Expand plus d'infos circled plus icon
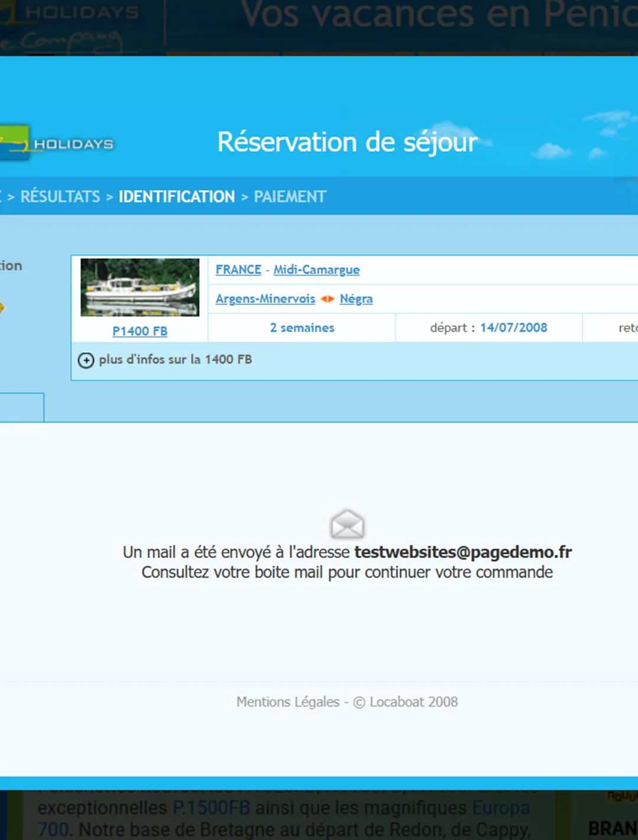This screenshot has height=840, width=638. pos(86,360)
